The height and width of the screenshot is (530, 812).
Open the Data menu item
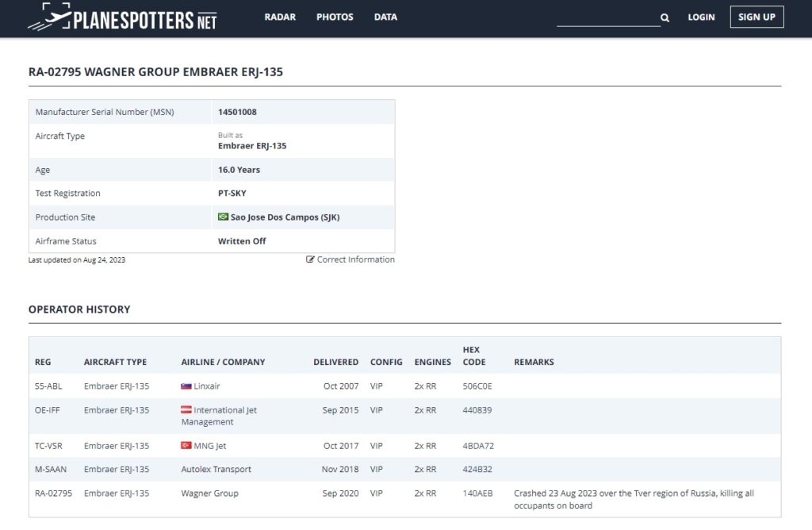click(385, 17)
